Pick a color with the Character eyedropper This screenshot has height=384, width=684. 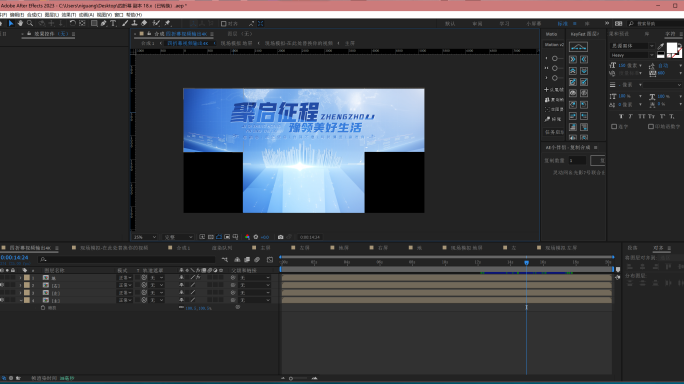[661, 47]
